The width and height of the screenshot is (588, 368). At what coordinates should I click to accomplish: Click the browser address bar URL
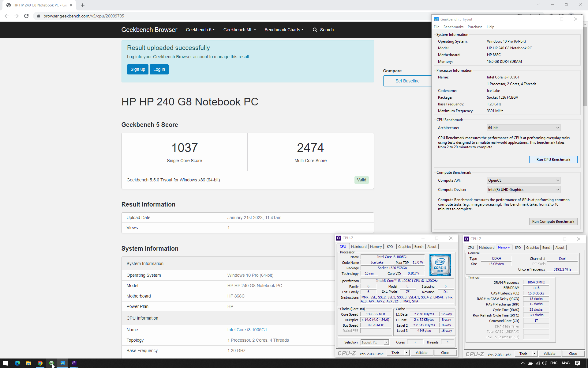[84, 16]
